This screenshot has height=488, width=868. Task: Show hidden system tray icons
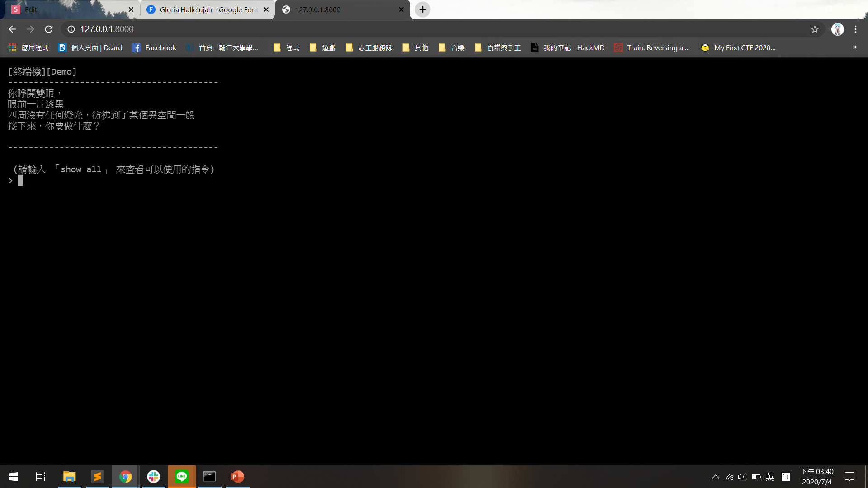coord(715,477)
